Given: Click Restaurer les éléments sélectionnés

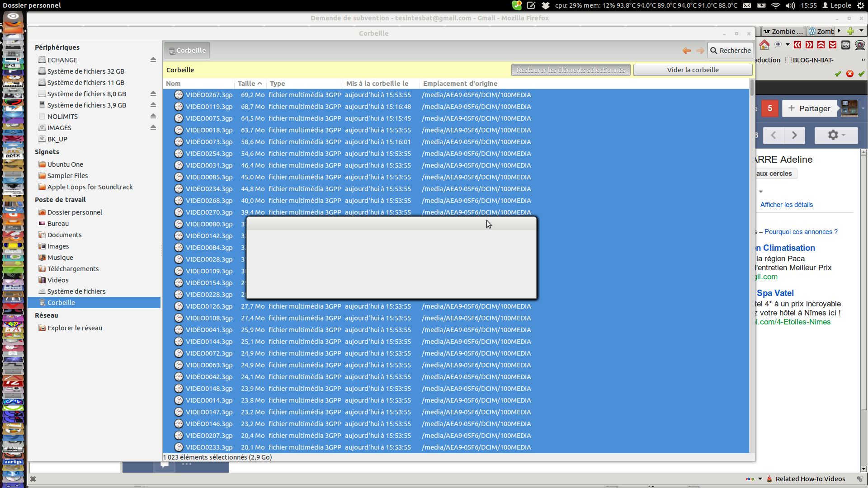Looking at the screenshot, I should [571, 70].
